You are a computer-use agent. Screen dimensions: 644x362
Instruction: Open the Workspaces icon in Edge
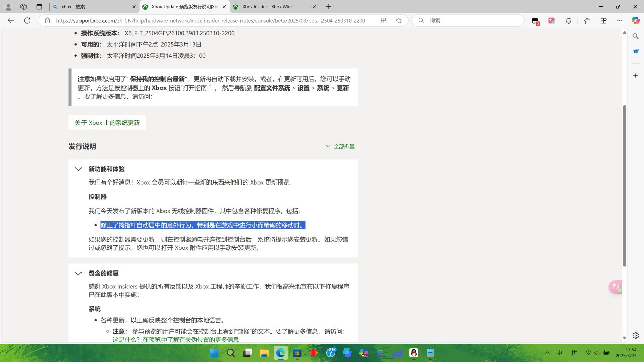(23, 7)
